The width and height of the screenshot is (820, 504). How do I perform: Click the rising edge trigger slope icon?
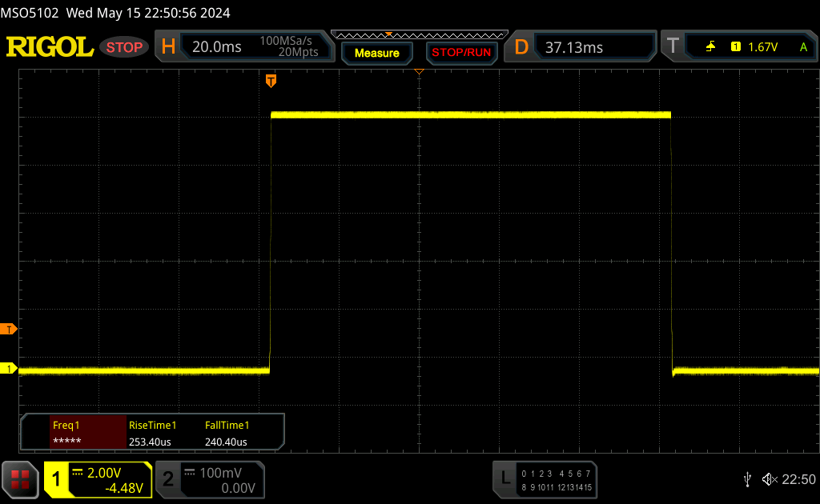click(x=710, y=47)
